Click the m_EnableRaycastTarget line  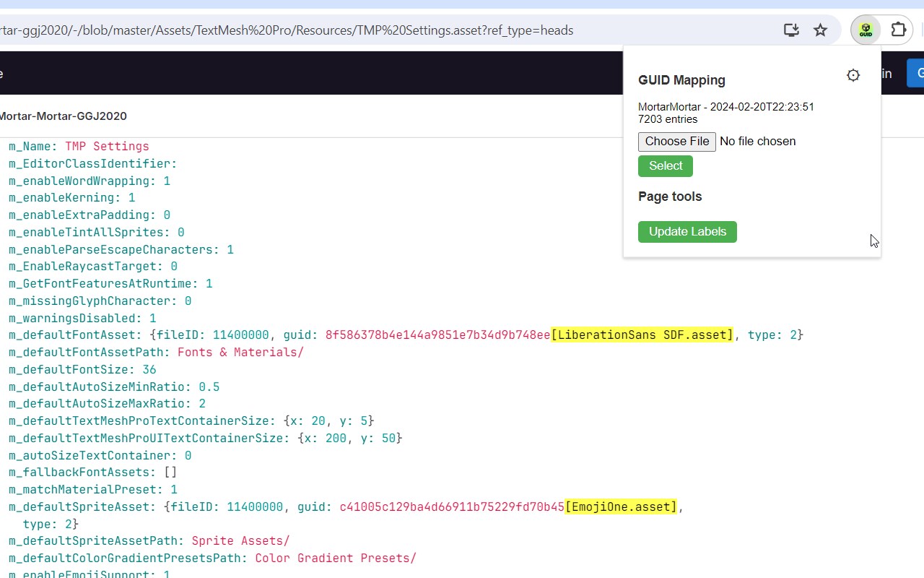93,267
